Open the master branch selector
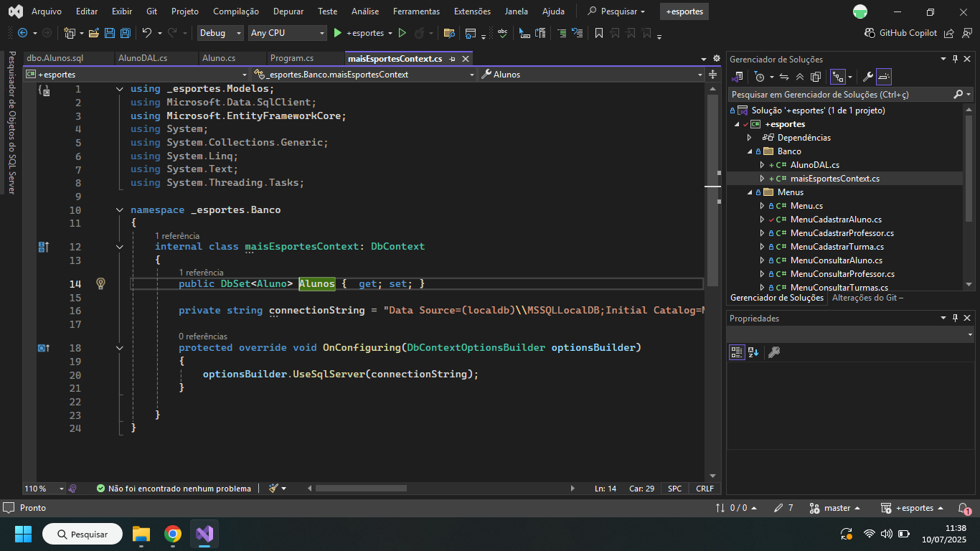Screen dimensions: 980x551 (x=837, y=508)
